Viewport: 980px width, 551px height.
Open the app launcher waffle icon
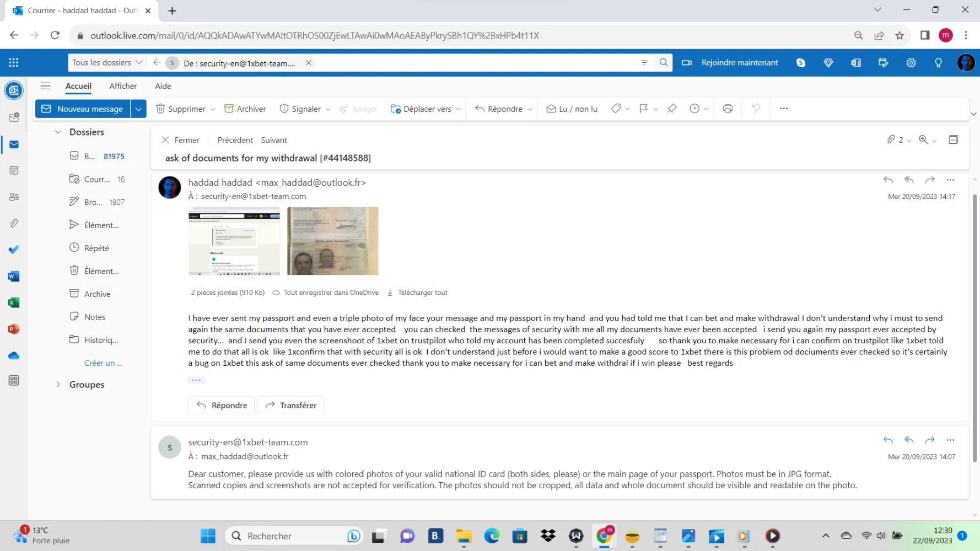click(x=14, y=63)
